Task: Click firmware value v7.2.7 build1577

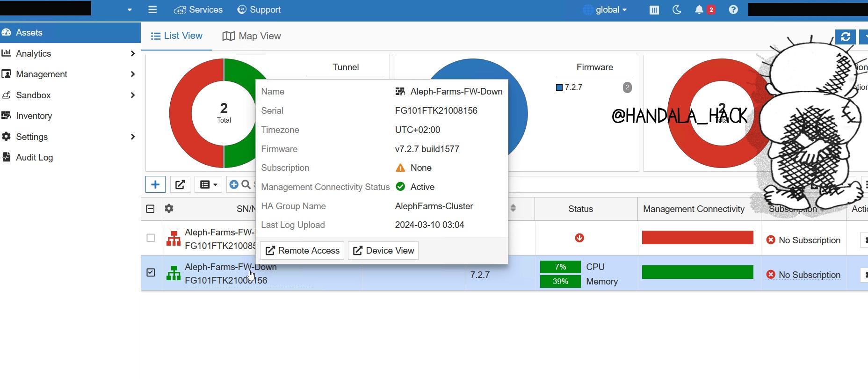Action: point(427,149)
